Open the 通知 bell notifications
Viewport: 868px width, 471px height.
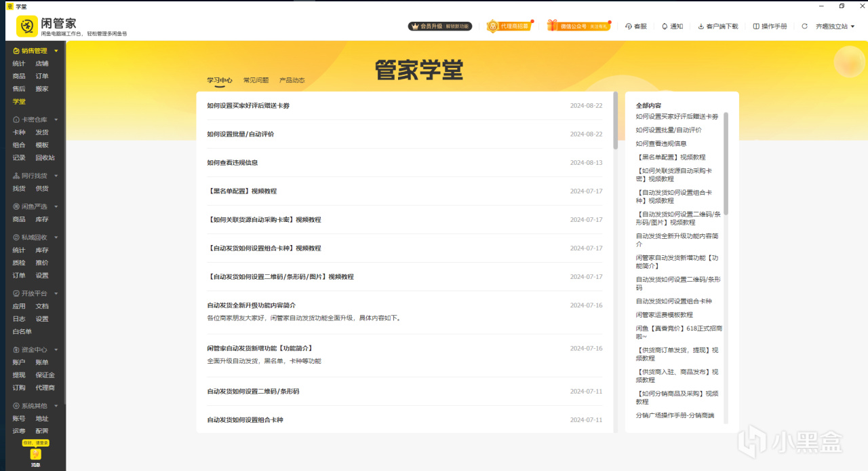click(x=673, y=26)
